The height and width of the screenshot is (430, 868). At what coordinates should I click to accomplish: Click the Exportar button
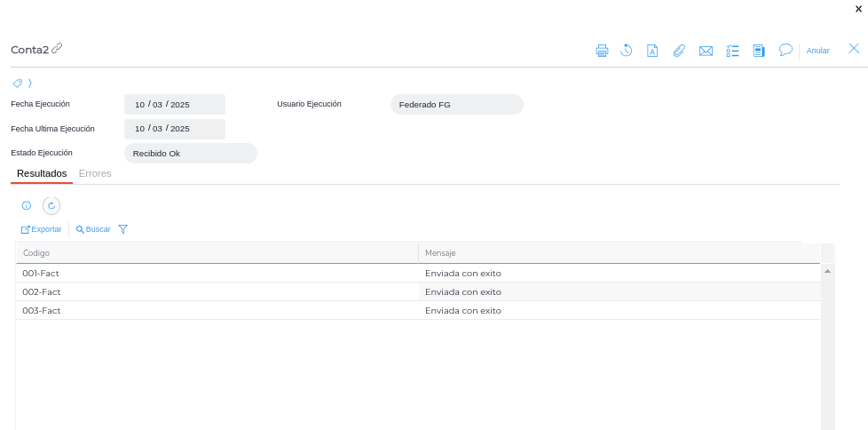pyautogui.click(x=42, y=229)
